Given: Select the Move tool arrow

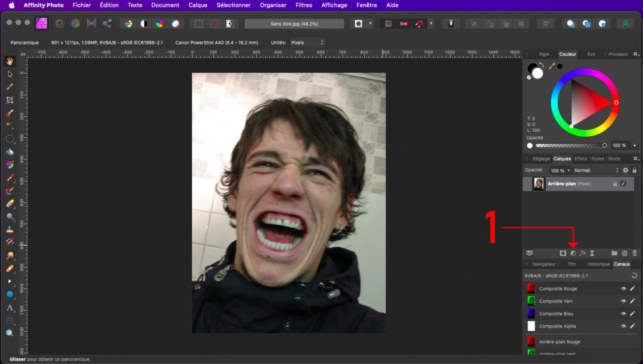Looking at the screenshot, I should coord(10,74).
